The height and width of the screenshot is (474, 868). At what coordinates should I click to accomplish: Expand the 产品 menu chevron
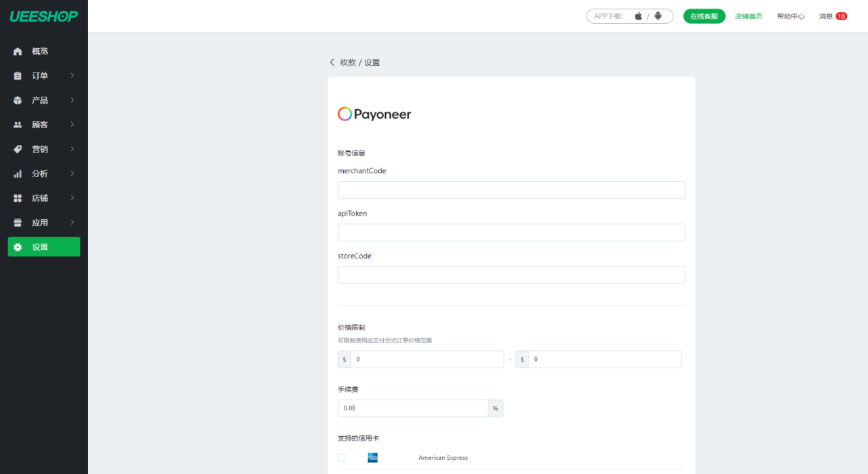point(73,100)
